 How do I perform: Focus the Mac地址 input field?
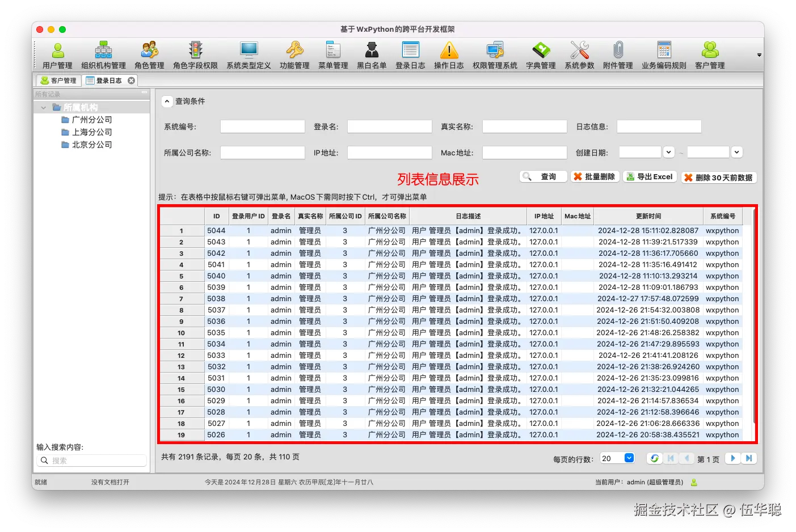tap(524, 153)
